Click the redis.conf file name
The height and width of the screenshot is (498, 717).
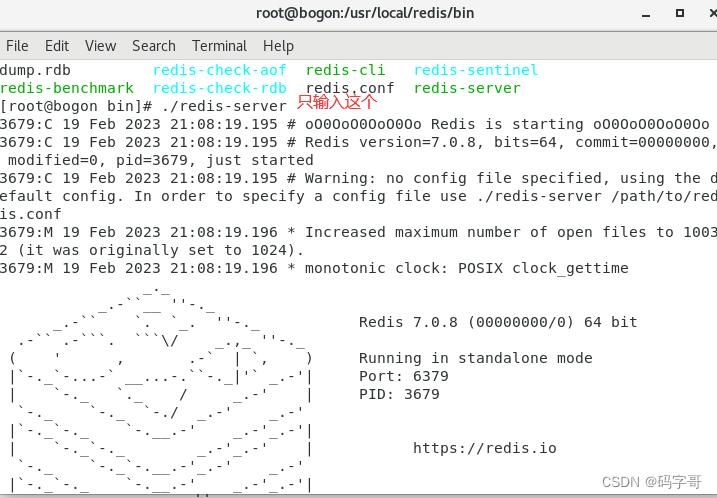(x=350, y=88)
